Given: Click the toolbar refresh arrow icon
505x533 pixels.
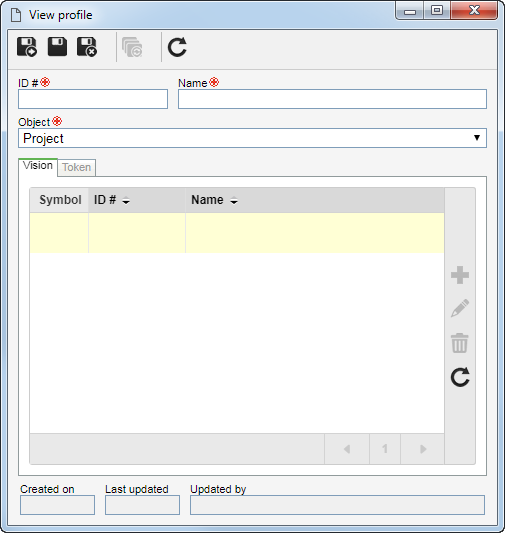Looking at the screenshot, I should point(177,47).
